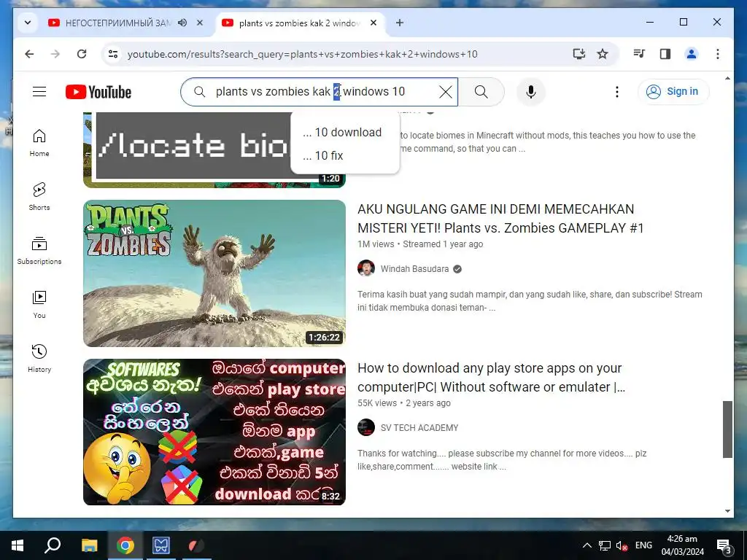Open the play store apps video thumbnail
The image size is (747, 560).
tap(214, 432)
